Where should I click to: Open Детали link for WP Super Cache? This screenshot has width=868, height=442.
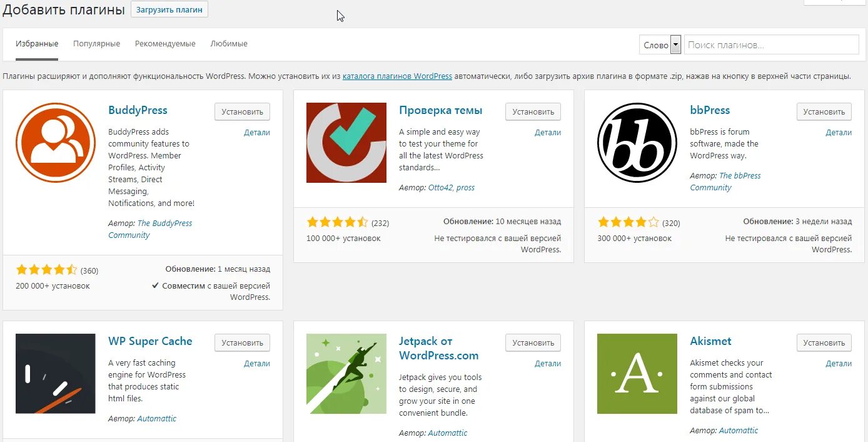257,364
